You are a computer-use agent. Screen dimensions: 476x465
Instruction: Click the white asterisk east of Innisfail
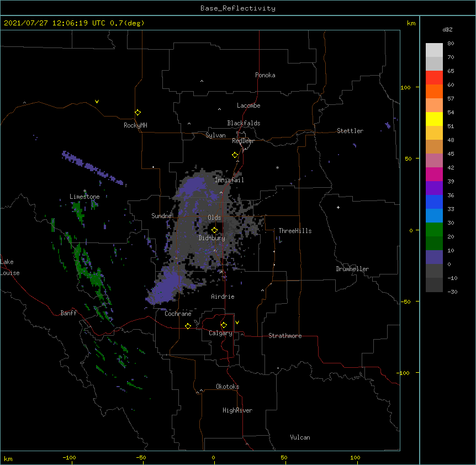tap(277, 167)
